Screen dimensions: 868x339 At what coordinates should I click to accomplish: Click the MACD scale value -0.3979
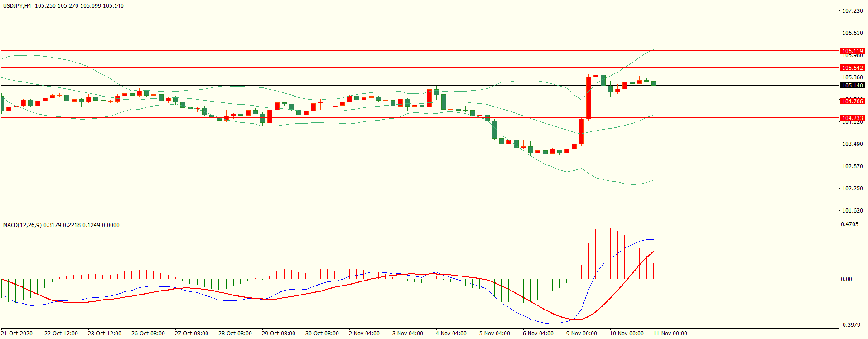850,325
